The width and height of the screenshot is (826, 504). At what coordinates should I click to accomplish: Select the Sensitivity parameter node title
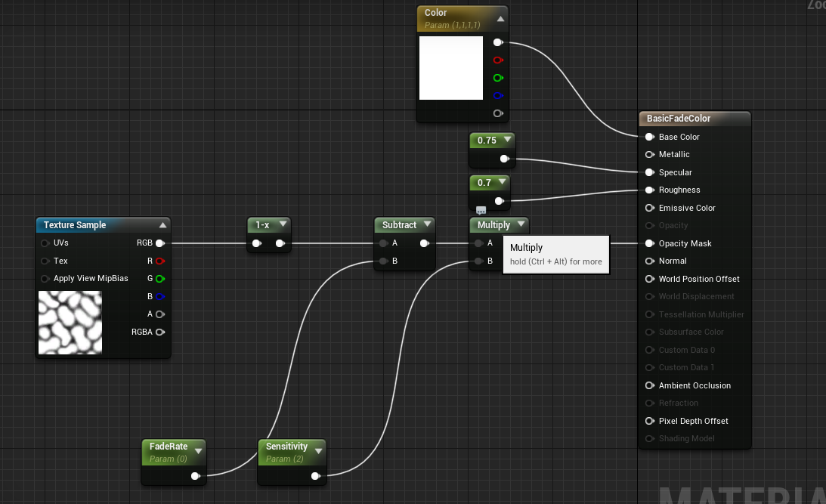click(x=286, y=446)
